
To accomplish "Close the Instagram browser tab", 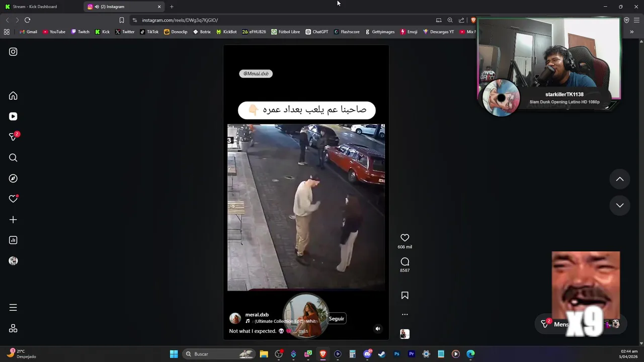I will click(x=159, y=7).
